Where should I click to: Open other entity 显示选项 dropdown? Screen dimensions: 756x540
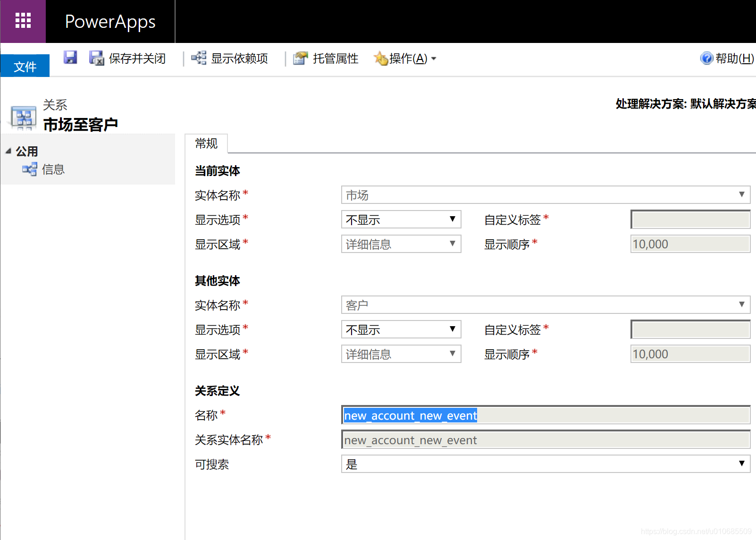coord(401,329)
